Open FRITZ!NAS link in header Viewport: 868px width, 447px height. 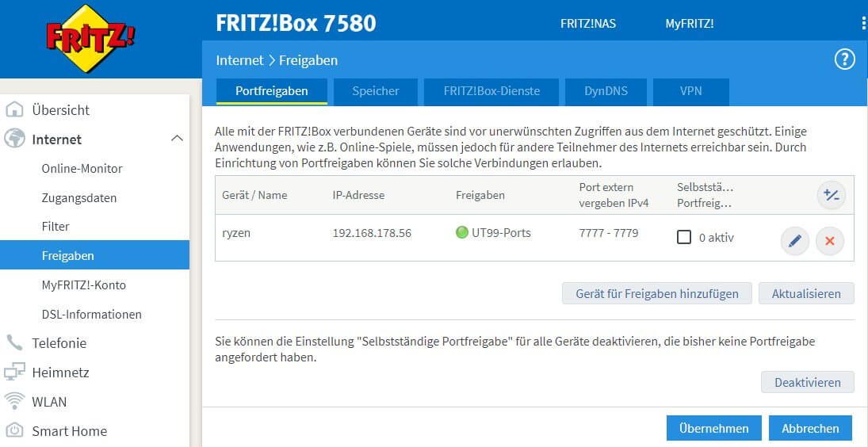tap(588, 24)
